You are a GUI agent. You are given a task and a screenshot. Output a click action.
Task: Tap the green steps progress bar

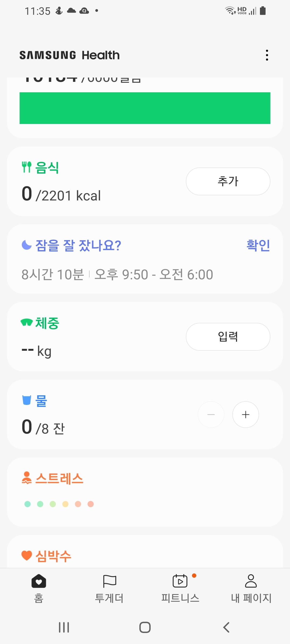coord(145,108)
